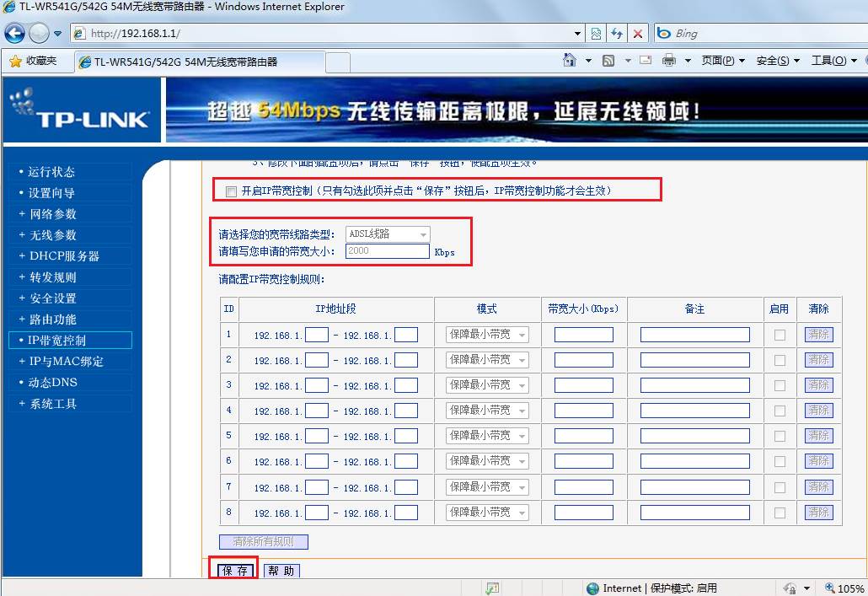Click the status bar Internet zone globe
This screenshot has height=596, width=868.
[592, 588]
